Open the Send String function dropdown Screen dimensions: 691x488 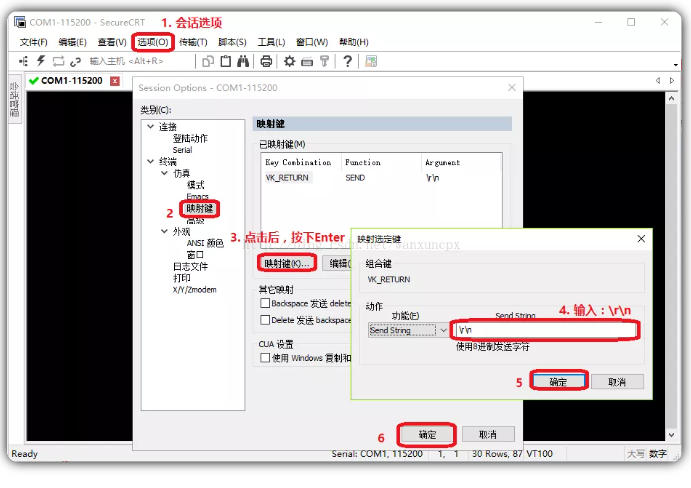(443, 329)
